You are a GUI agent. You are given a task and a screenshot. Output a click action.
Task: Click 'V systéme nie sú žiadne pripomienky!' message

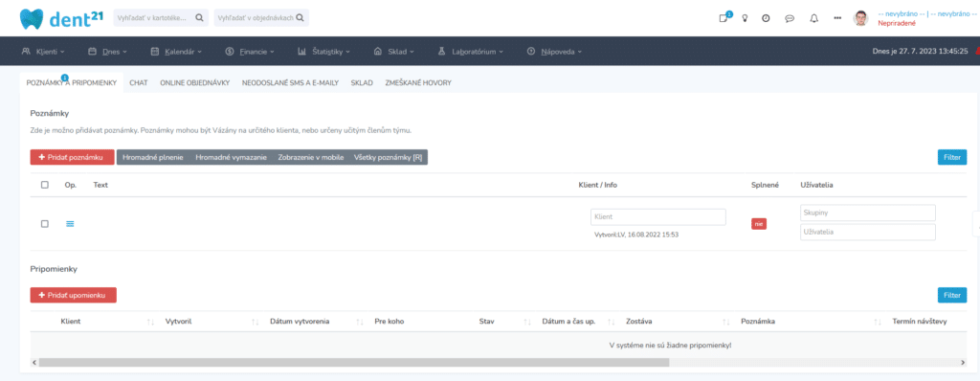coord(670,345)
